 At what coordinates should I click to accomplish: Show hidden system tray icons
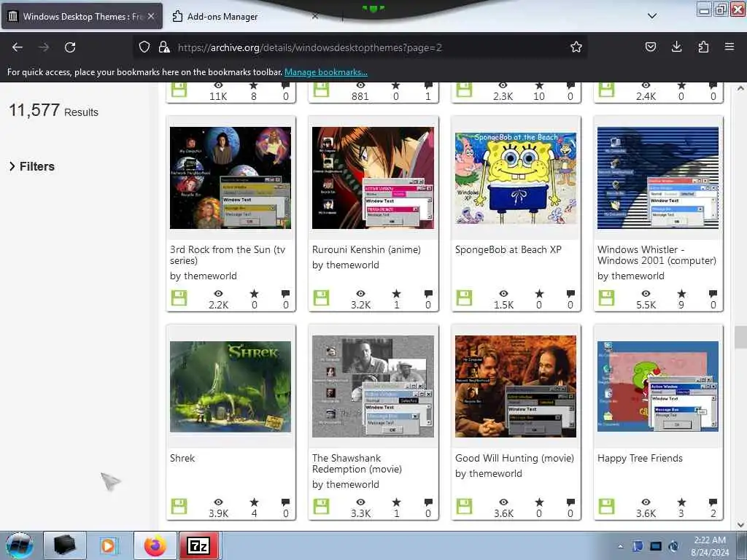(620, 546)
